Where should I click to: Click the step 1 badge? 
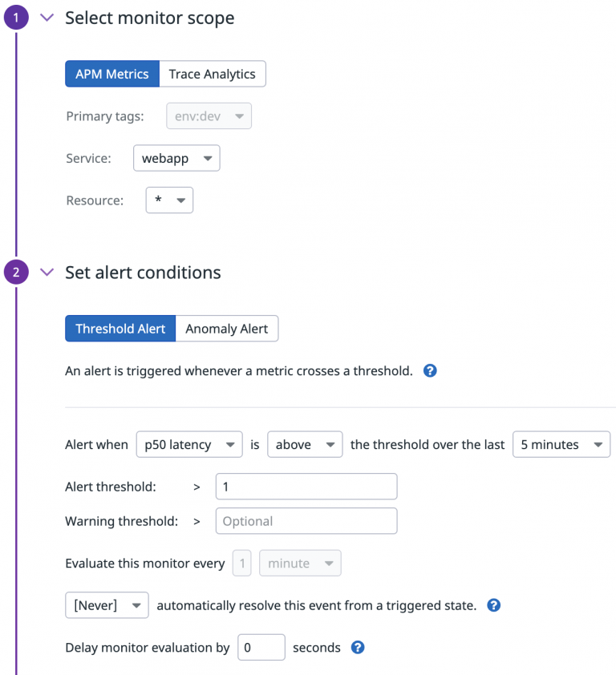point(16,17)
